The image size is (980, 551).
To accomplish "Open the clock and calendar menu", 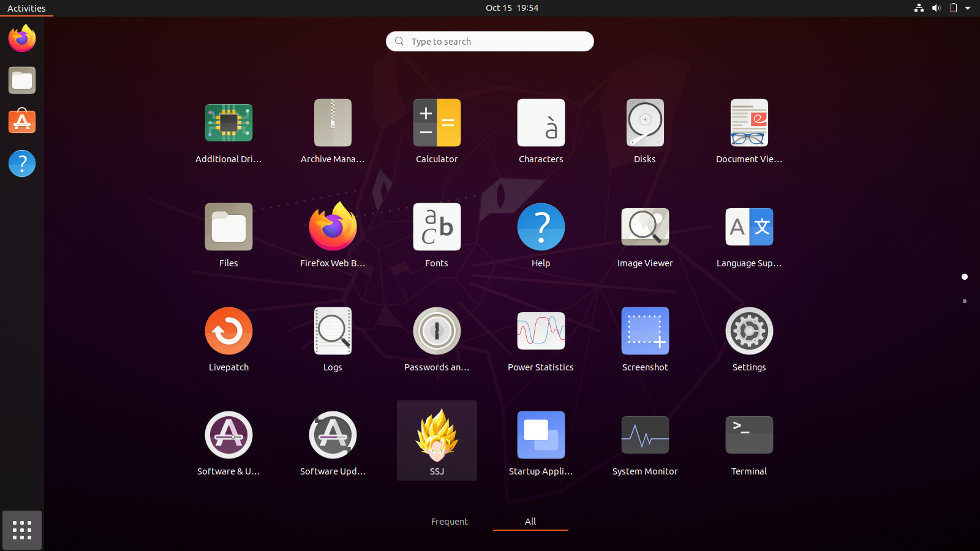I will tap(512, 8).
